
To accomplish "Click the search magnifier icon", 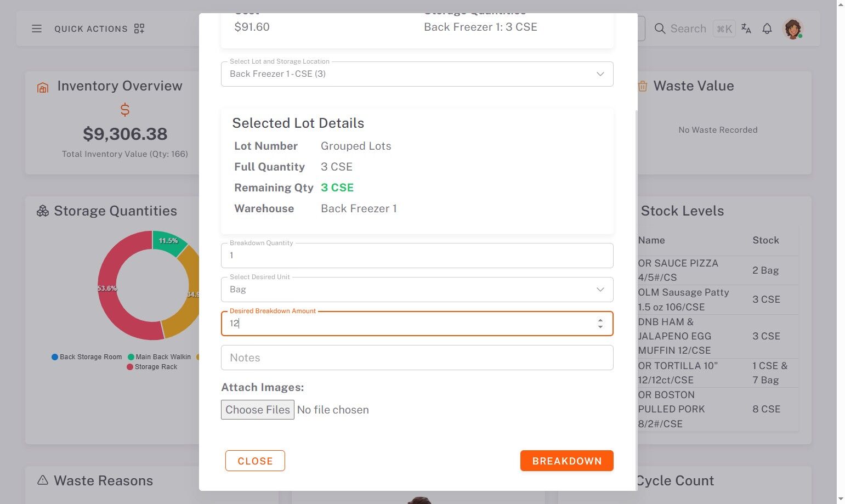I will point(660,29).
